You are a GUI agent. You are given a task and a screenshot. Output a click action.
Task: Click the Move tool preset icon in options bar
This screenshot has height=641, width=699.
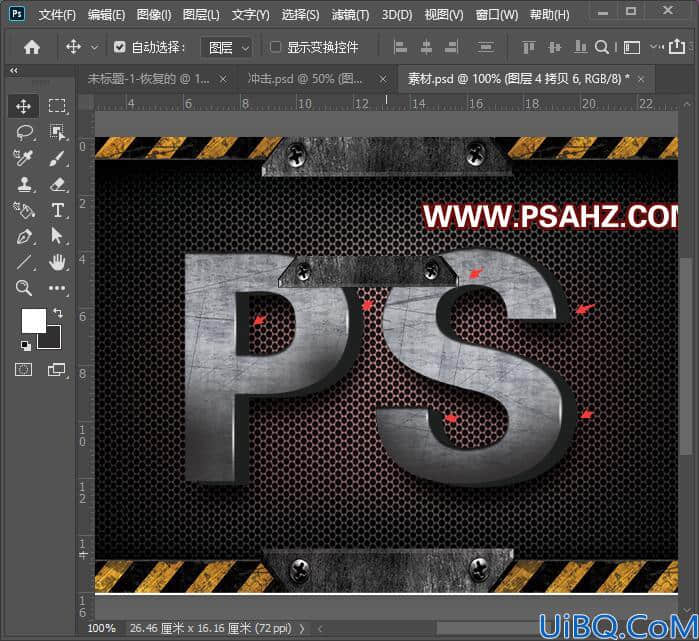(x=74, y=46)
